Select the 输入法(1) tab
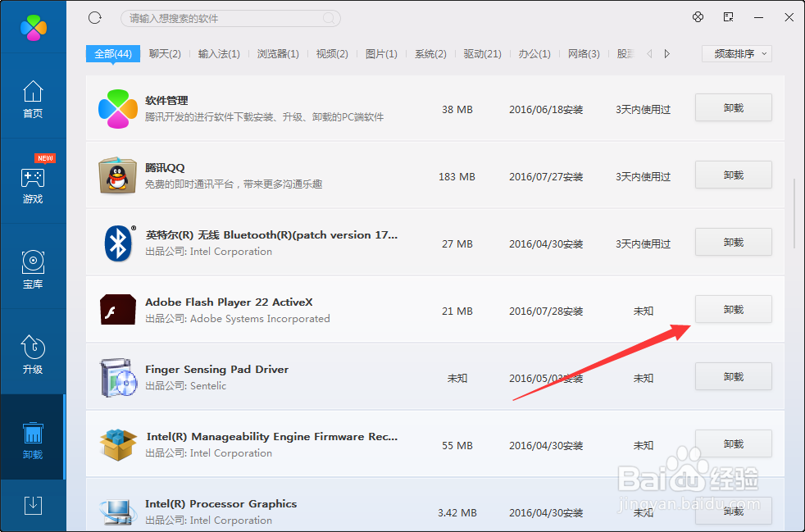The height and width of the screenshot is (532, 805). 219,53
